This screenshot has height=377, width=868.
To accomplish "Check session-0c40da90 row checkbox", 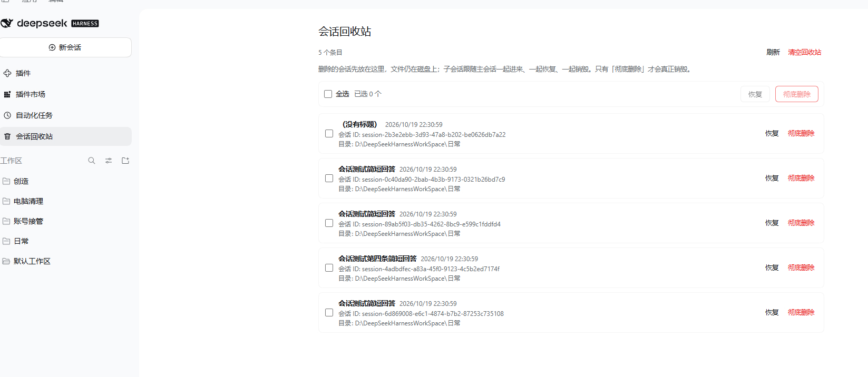I will [329, 178].
